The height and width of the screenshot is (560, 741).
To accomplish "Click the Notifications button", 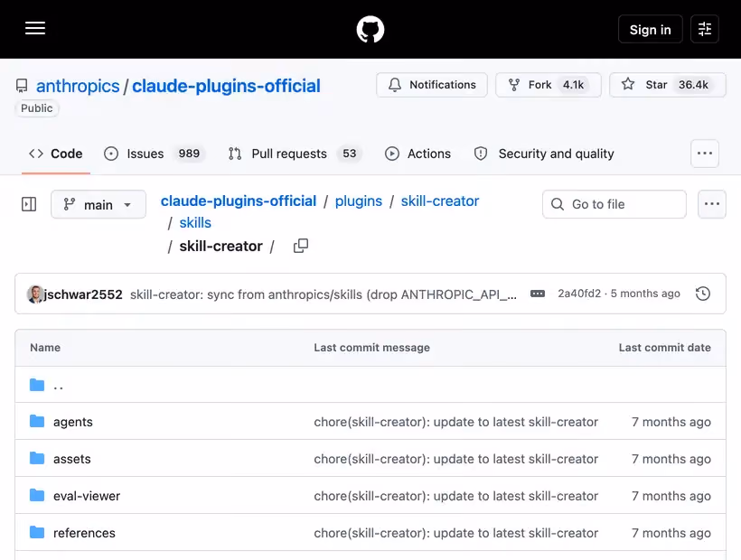I will click(x=432, y=85).
